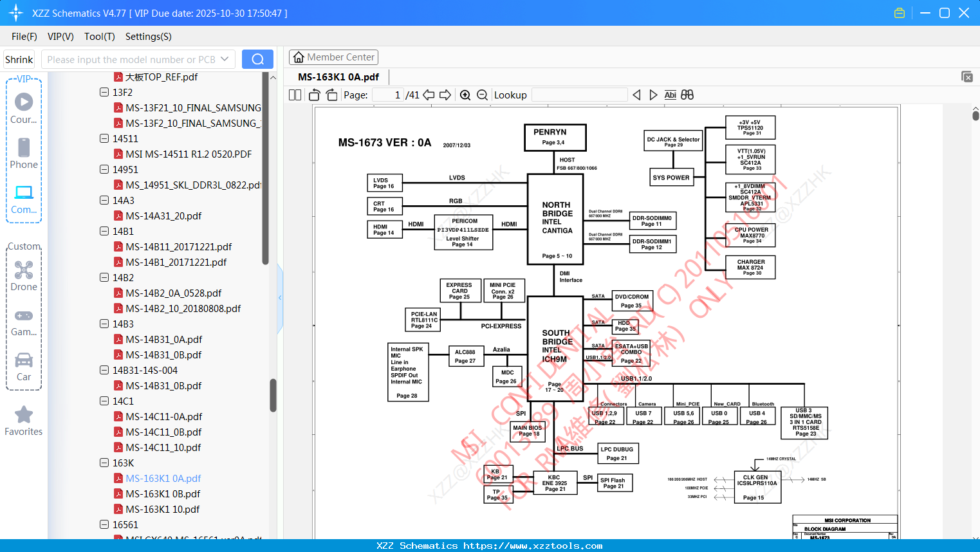Click the Shrink button
The width and height of the screenshot is (980, 552).
point(19,59)
